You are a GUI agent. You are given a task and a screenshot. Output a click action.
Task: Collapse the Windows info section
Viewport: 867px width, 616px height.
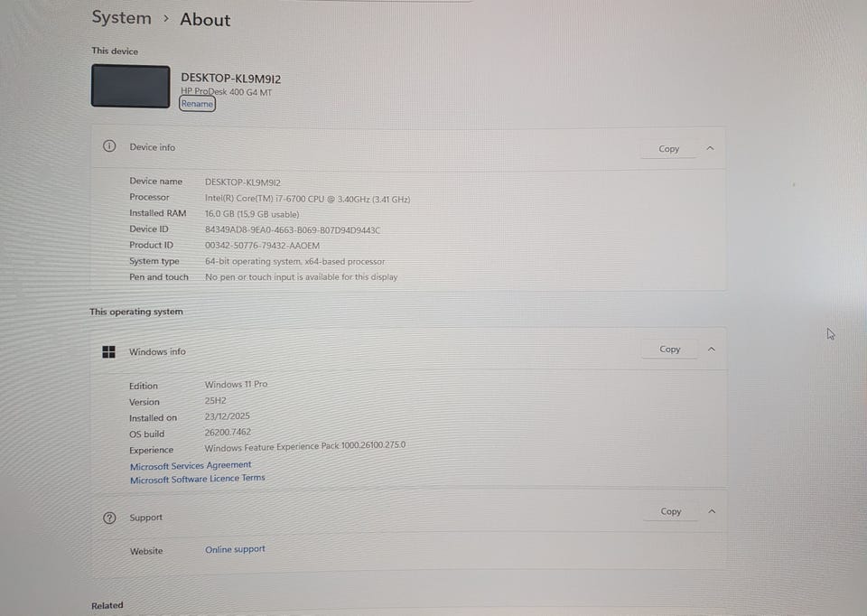(711, 349)
